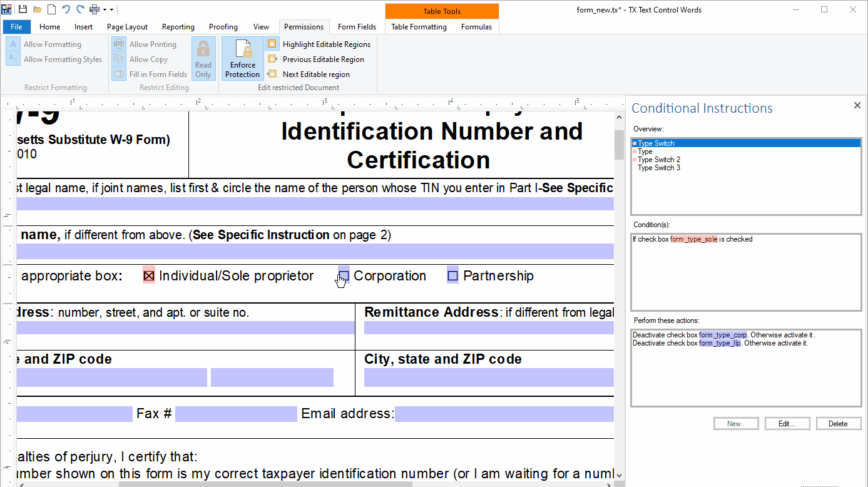
Task: Open the Customize Quick Access Toolbar dropdown
Action: (111, 10)
